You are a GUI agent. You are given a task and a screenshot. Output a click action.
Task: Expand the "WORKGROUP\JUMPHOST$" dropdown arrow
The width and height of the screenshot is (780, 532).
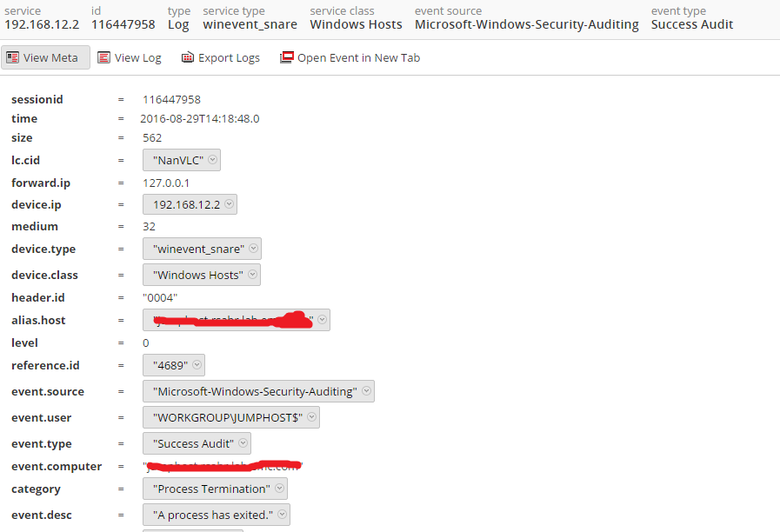[311, 416]
